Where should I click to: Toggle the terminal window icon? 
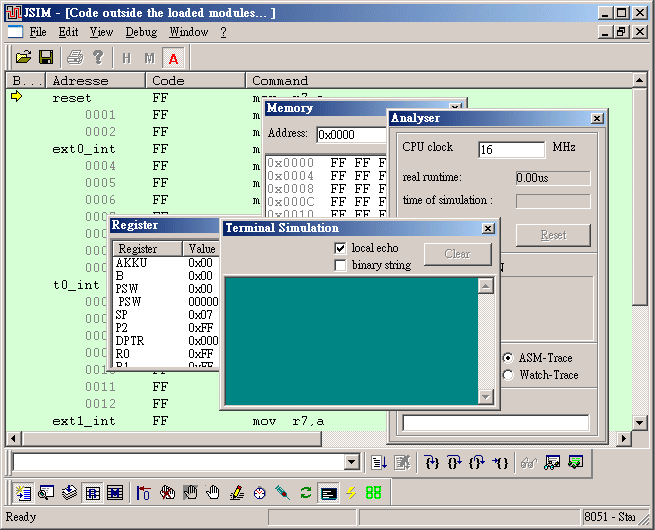point(329,493)
